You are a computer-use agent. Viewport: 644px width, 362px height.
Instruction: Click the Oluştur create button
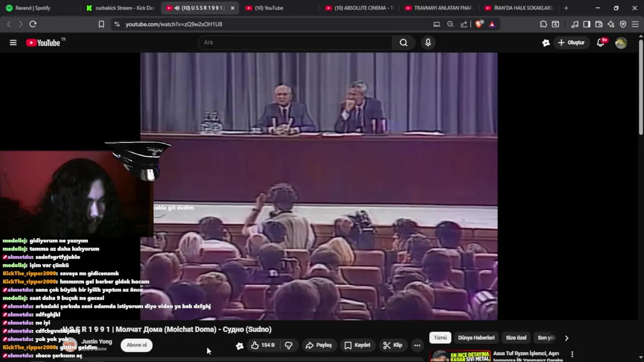pos(571,43)
